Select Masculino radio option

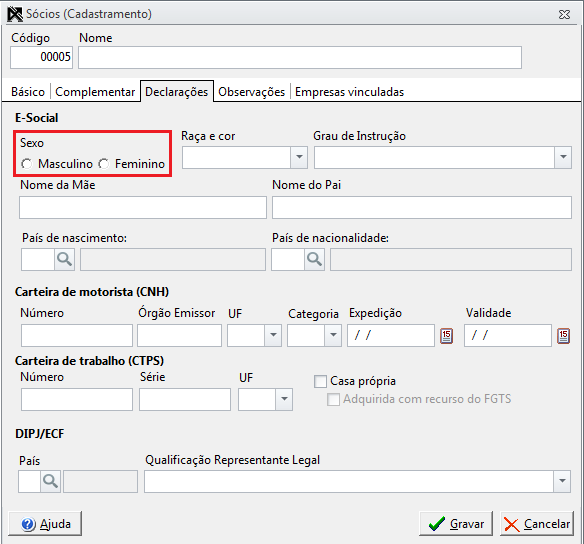tap(26, 164)
